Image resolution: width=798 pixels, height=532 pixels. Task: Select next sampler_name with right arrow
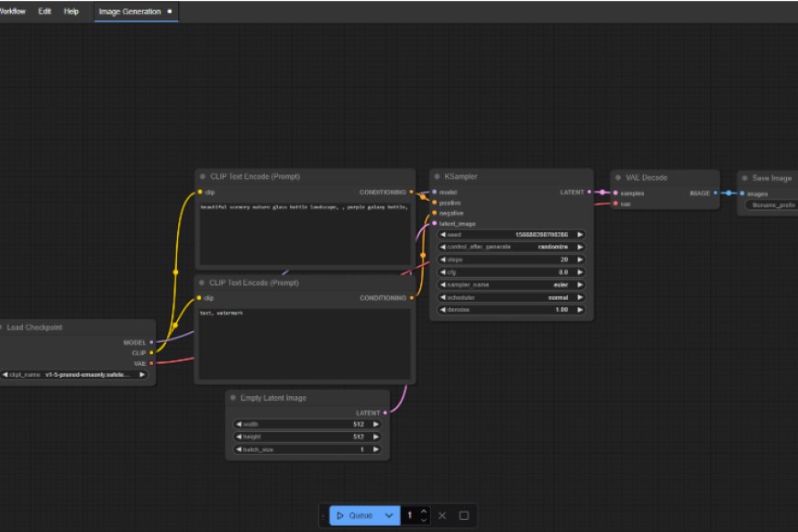click(x=580, y=285)
